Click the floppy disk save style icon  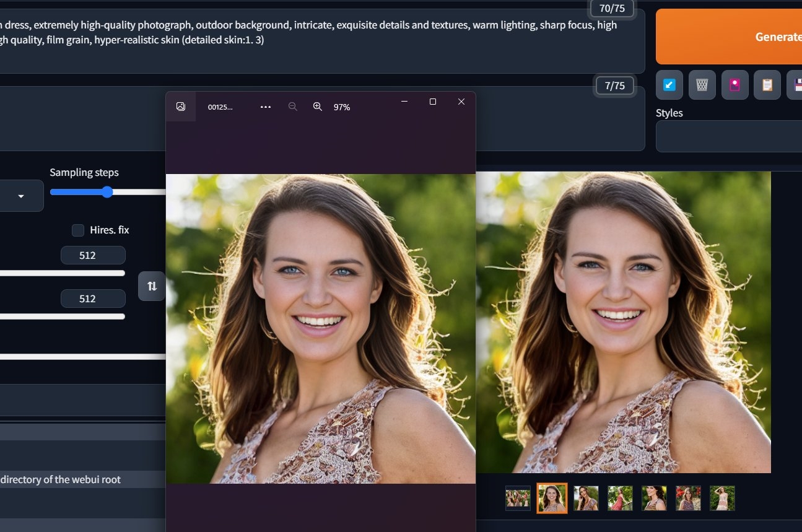(796, 85)
